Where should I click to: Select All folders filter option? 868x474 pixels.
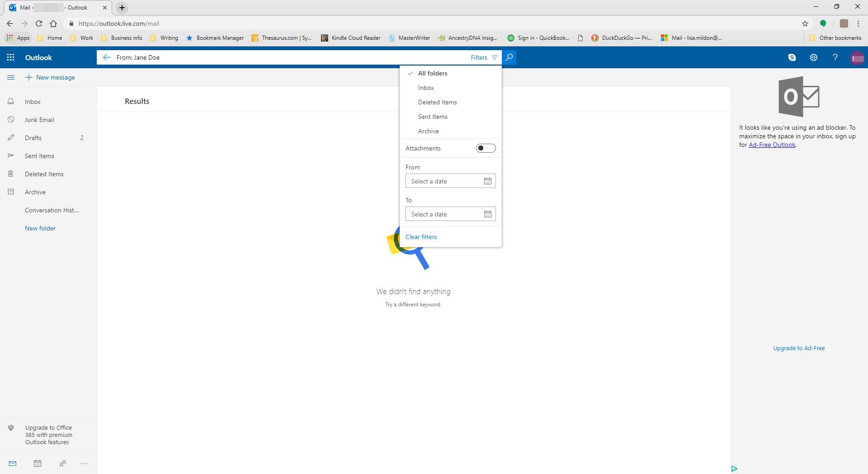tap(451, 73)
